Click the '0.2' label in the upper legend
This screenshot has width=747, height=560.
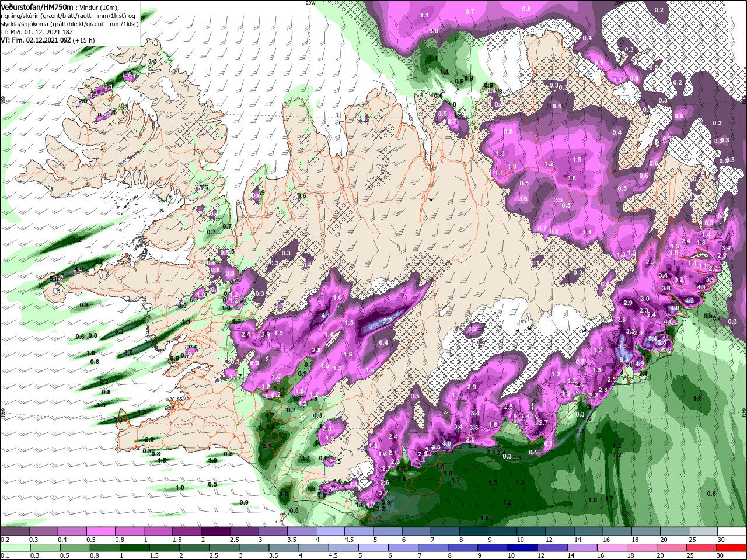tap(4, 540)
